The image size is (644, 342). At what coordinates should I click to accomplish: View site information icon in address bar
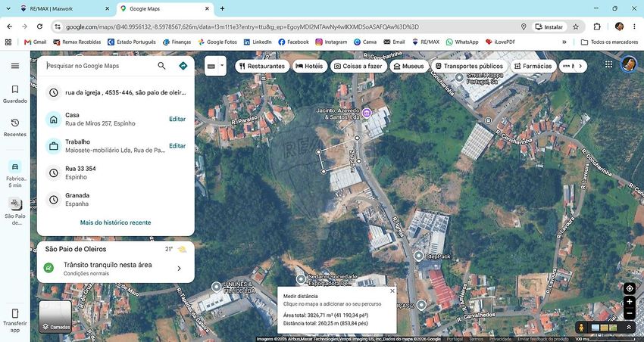click(x=58, y=26)
